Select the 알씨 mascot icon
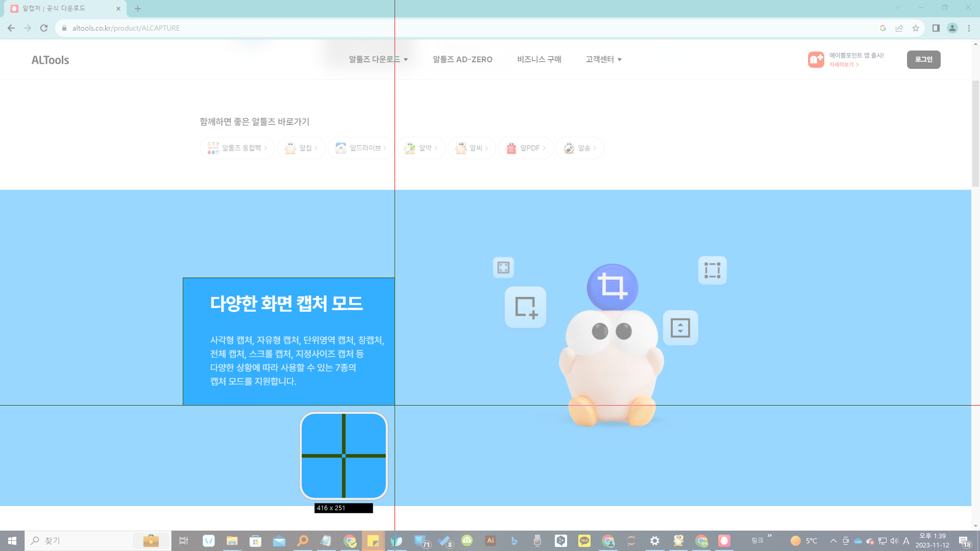980x551 pixels. click(462, 148)
